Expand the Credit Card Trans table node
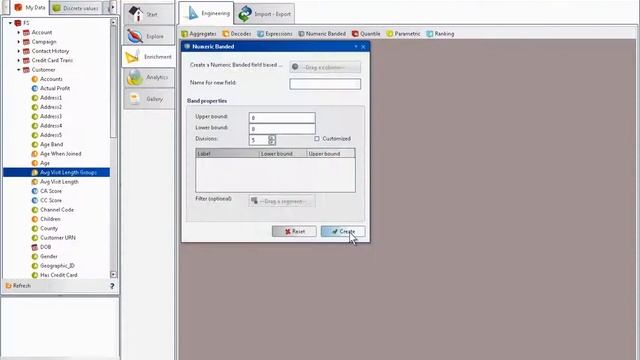640x360 pixels. (18, 60)
